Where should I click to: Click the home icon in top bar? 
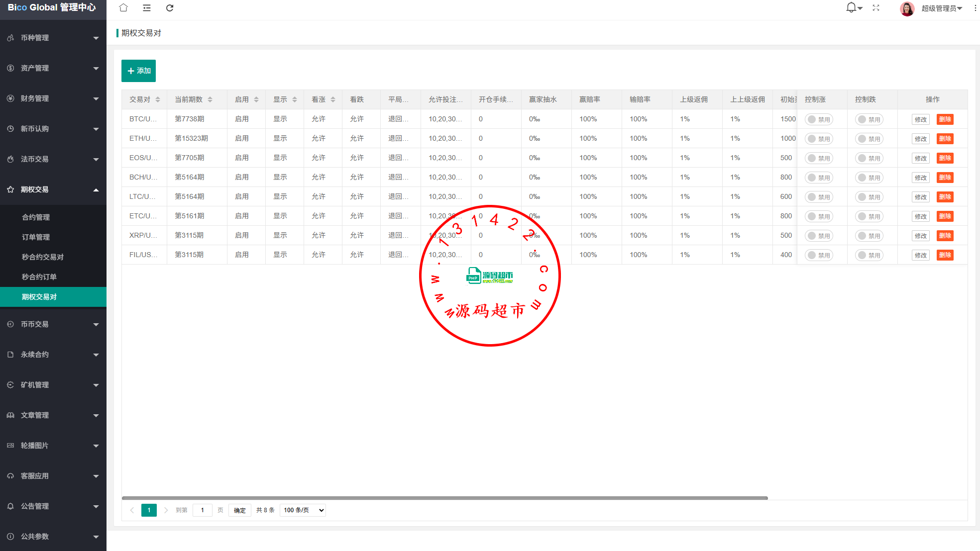(x=123, y=8)
